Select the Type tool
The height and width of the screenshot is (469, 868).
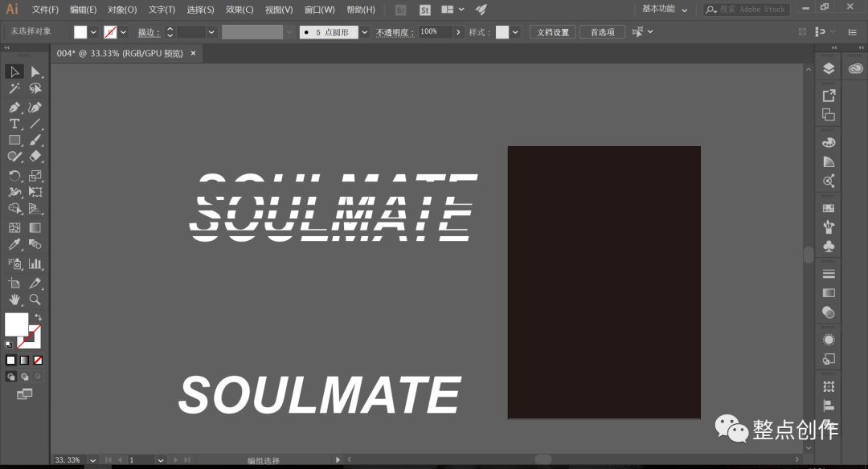pos(14,124)
